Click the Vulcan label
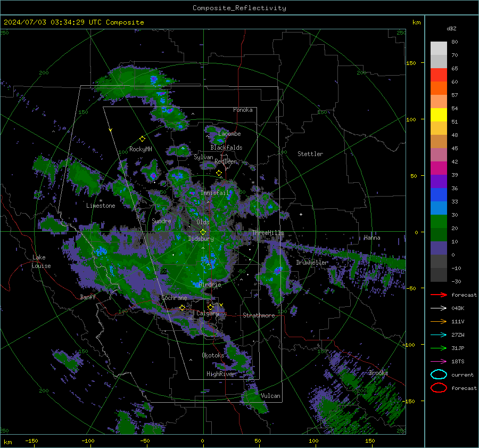The image size is (479, 448). [x=270, y=396]
